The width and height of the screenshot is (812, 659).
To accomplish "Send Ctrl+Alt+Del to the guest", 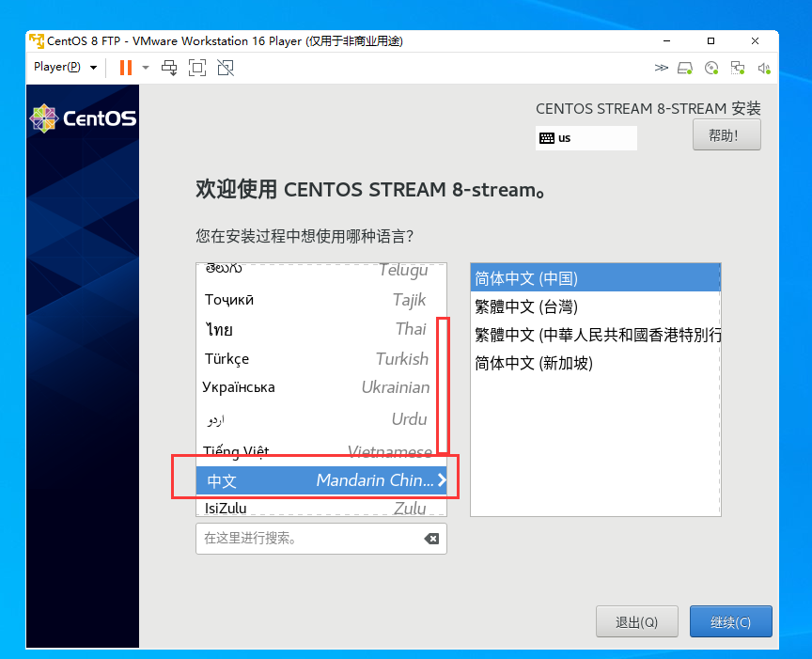I will 169,68.
